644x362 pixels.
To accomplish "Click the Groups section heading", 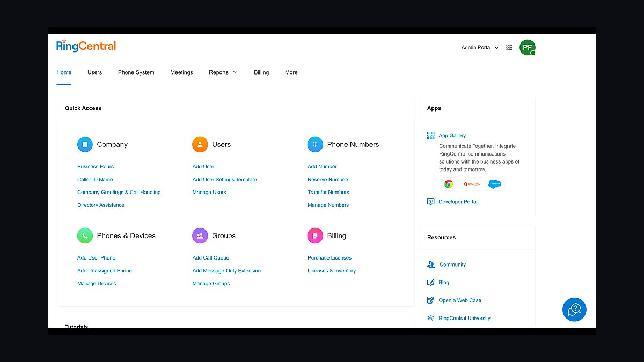I will pyautogui.click(x=224, y=235).
